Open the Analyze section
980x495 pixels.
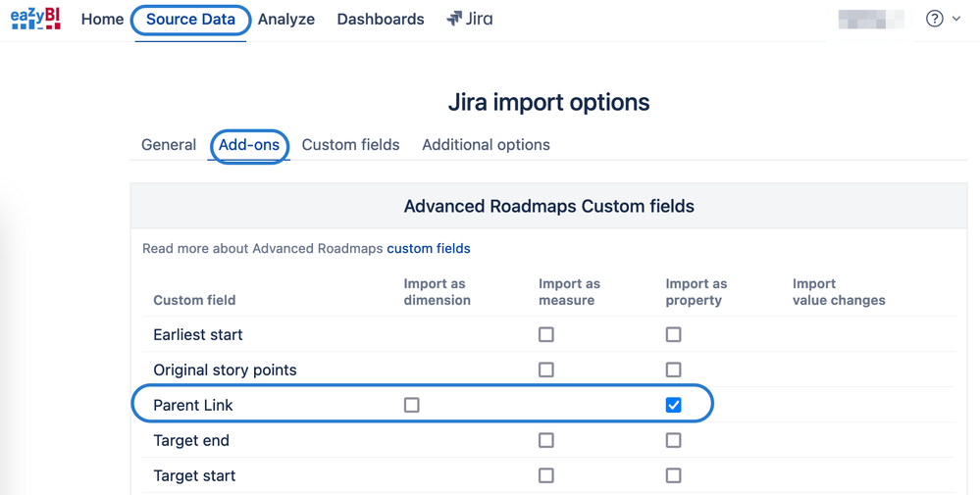286,19
